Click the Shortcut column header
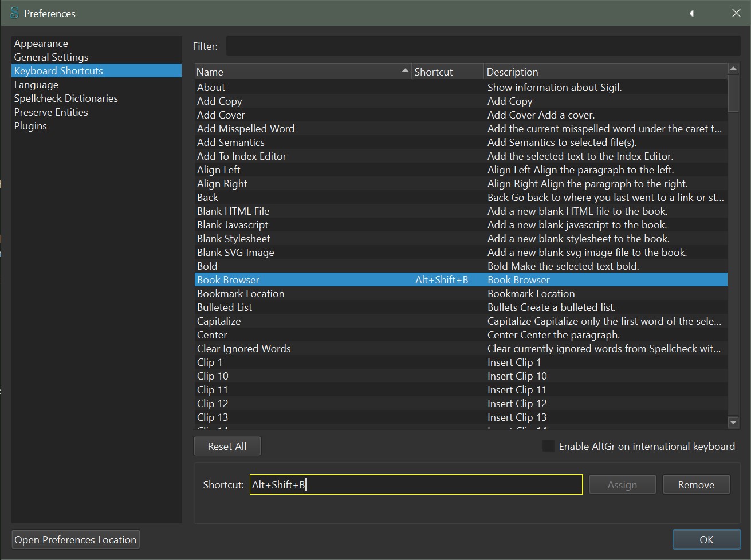The height and width of the screenshot is (560, 751). pyautogui.click(x=447, y=72)
